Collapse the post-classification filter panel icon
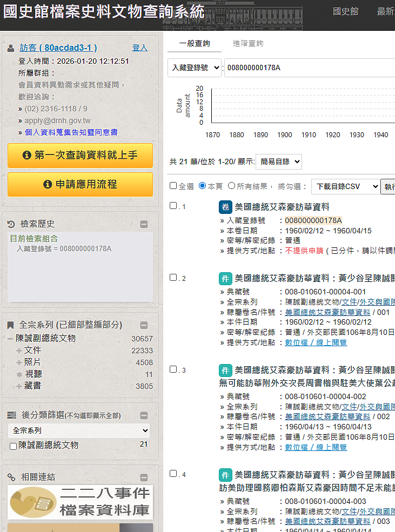 (144, 416)
